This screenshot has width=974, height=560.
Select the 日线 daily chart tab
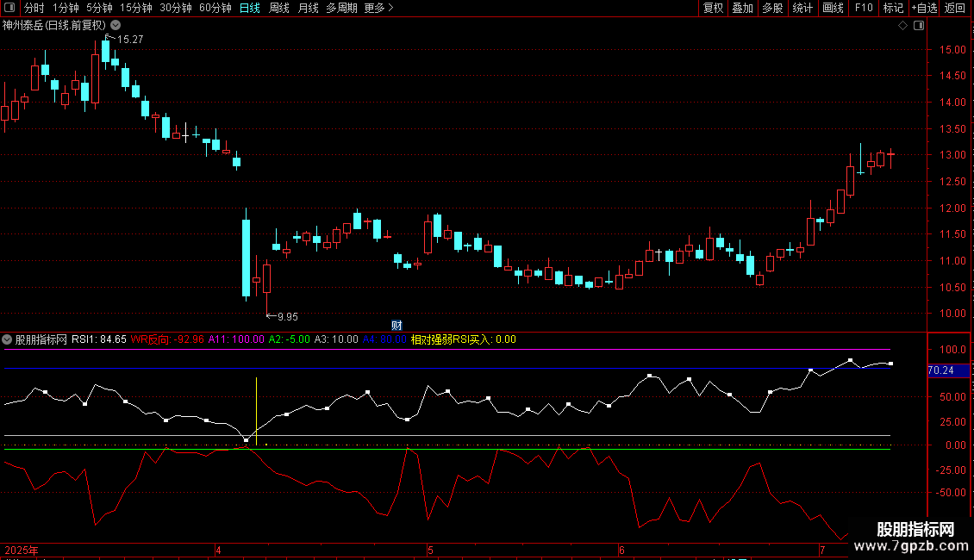[250, 8]
